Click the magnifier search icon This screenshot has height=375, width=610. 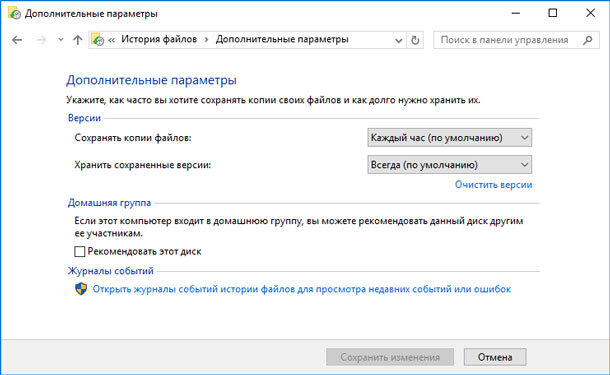click(x=588, y=40)
